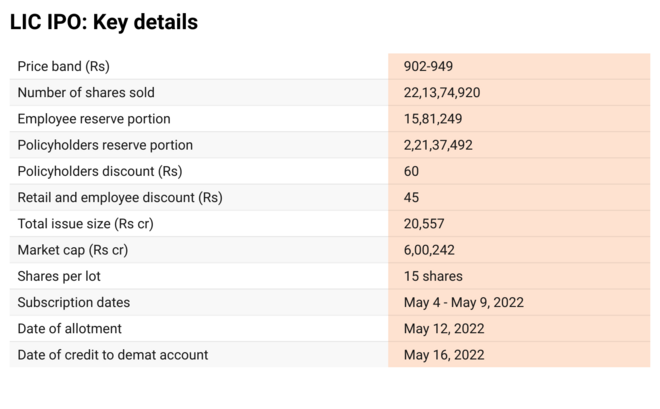Click the allotment date "May 12, 2022"
The height and width of the screenshot is (409, 660).
click(x=444, y=328)
